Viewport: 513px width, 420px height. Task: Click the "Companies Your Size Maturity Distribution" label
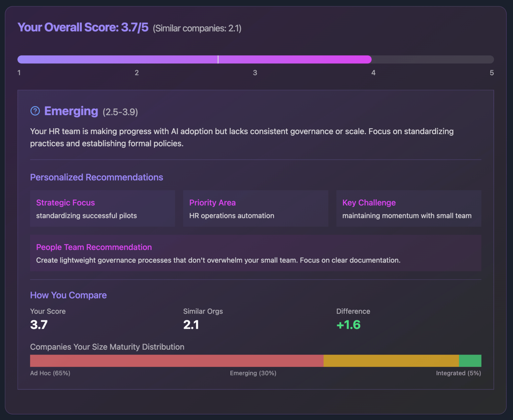pos(107,347)
